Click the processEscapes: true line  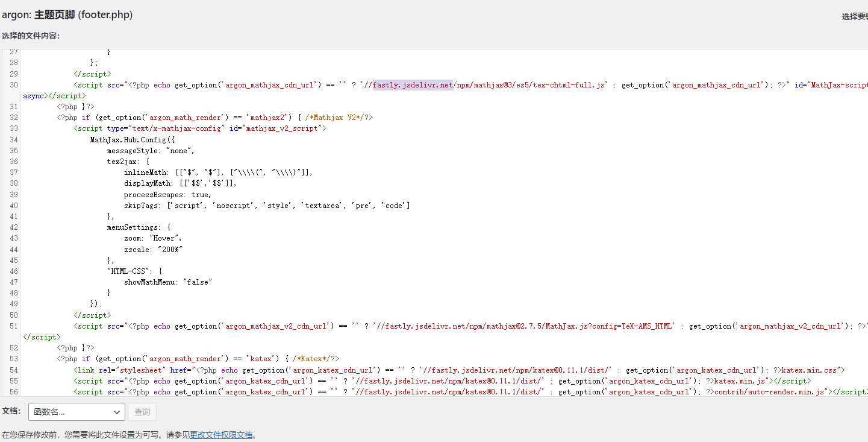[168, 195]
